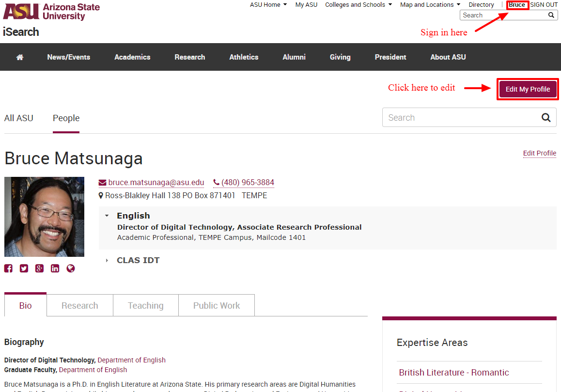
Task: Click first Department of English link
Action: [x=132, y=360]
